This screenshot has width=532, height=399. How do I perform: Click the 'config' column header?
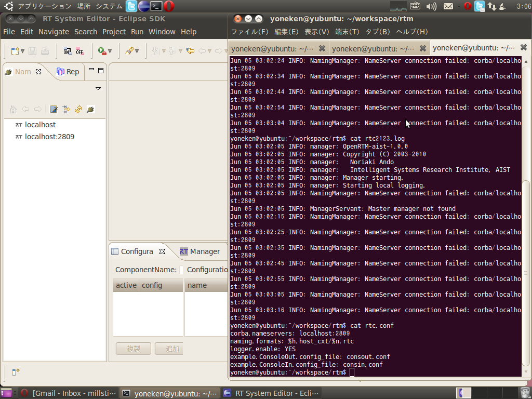click(x=161, y=285)
